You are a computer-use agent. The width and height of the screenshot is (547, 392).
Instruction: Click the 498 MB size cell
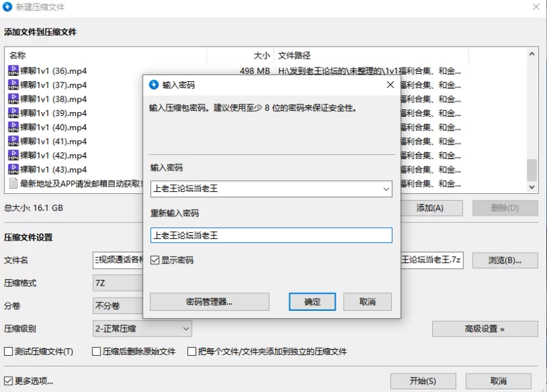point(254,71)
